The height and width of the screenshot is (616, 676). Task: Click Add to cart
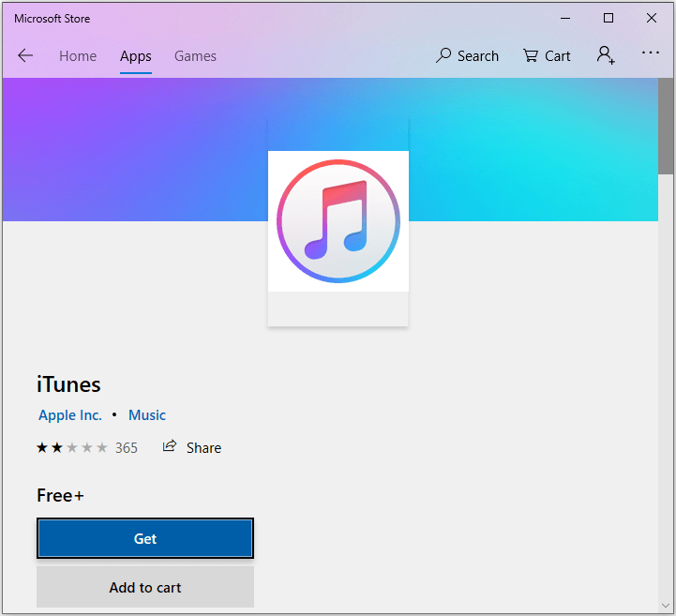(x=145, y=587)
